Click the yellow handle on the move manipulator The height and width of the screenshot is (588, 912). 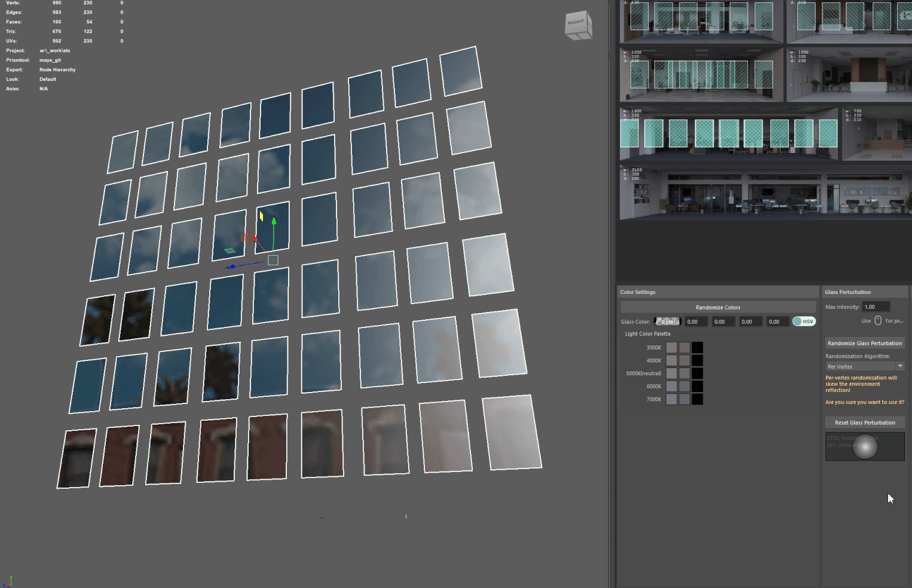[261, 216]
